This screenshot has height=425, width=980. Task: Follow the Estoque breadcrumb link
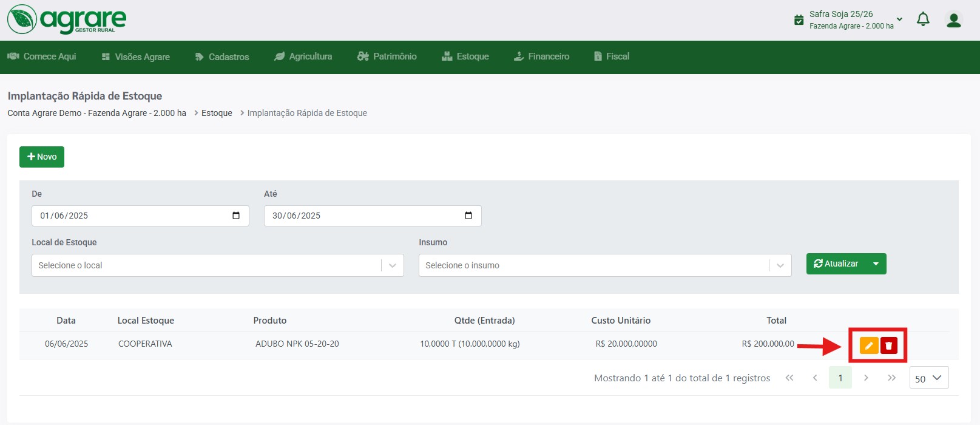217,113
